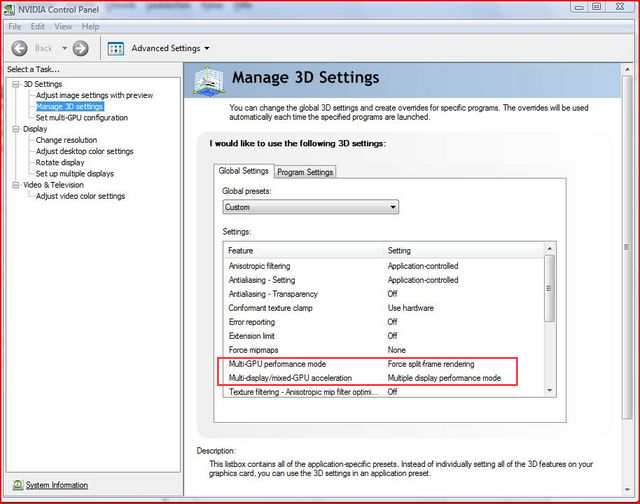Click settings list scroll-up arrow

(550, 249)
